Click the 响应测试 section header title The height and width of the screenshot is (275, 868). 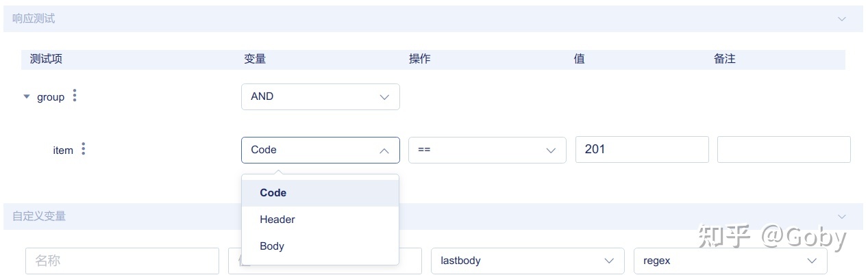coord(34,19)
